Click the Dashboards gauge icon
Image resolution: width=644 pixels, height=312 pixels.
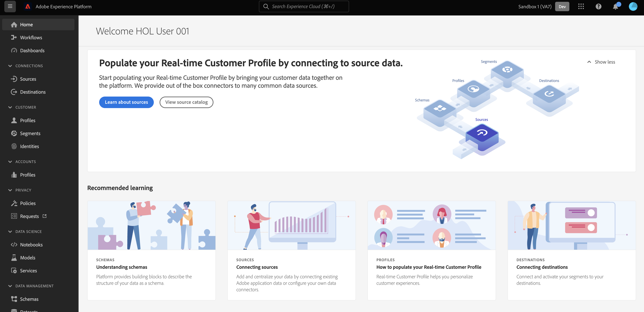pos(14,50)
